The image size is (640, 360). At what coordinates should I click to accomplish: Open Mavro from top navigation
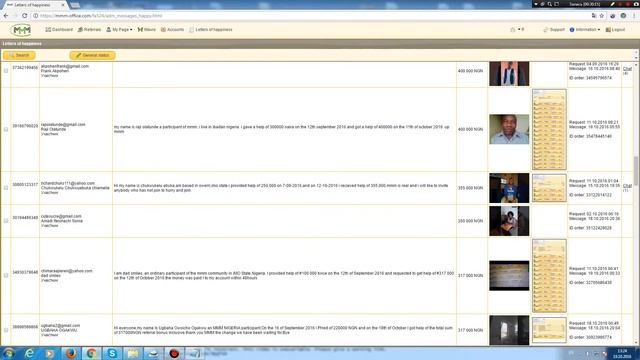tap(147, 29)
